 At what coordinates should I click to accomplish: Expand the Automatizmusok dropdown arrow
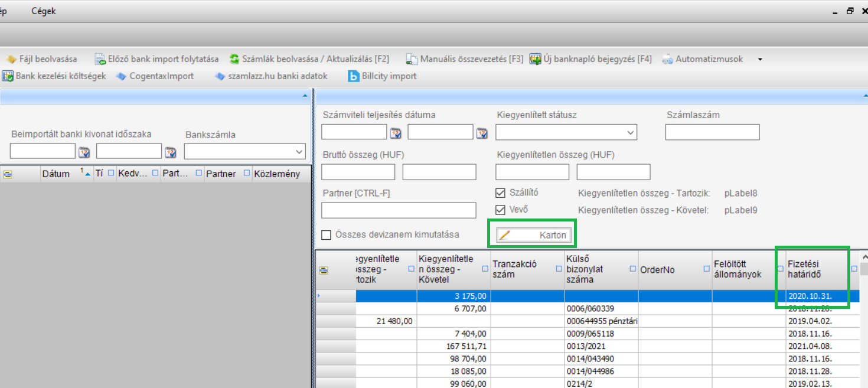tap(760, 60)
